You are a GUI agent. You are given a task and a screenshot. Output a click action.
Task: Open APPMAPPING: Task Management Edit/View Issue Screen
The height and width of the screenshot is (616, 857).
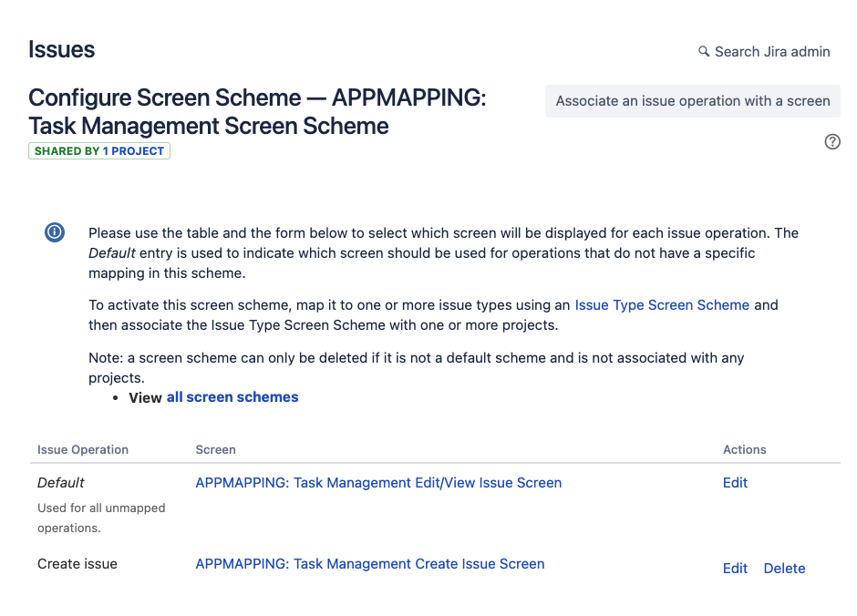click(x=378, y=482)
